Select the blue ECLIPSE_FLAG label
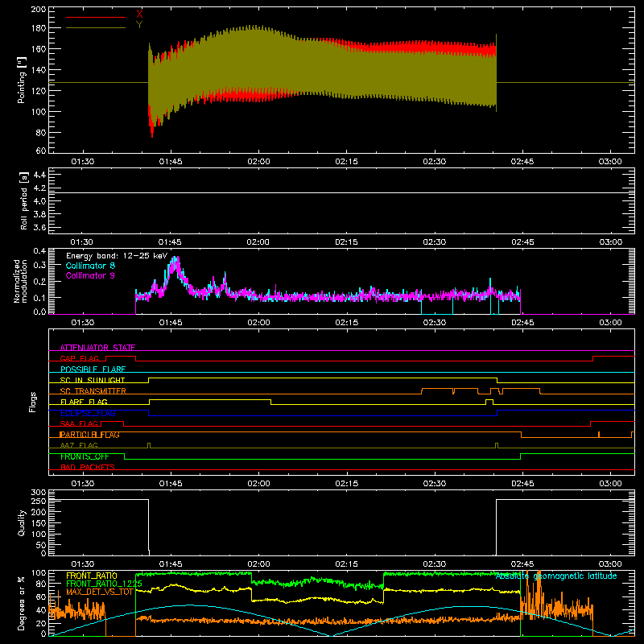 click(x=88, y=413)
